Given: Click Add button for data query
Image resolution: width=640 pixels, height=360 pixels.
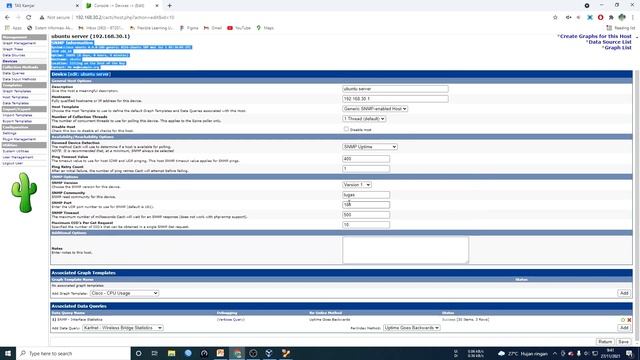Looking at the screenshot, I should pyautogui.click(x=624, y=328).
